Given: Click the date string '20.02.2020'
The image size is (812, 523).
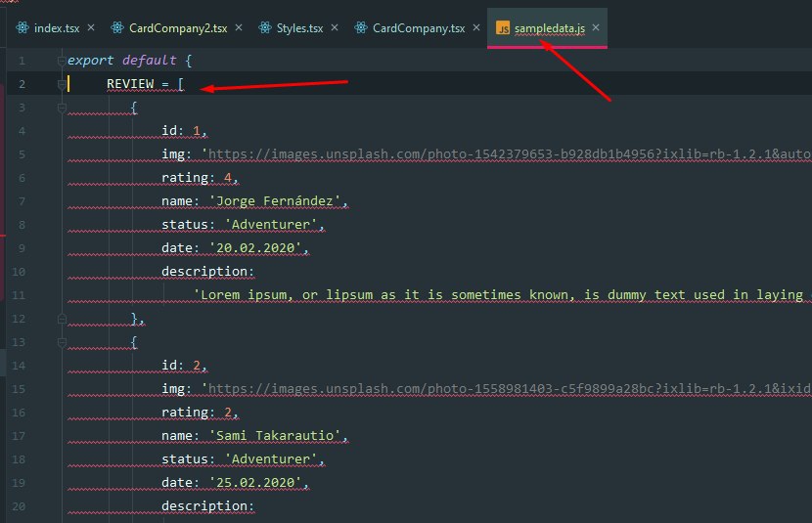Looking at the screenshot, I should pos(255,247).
